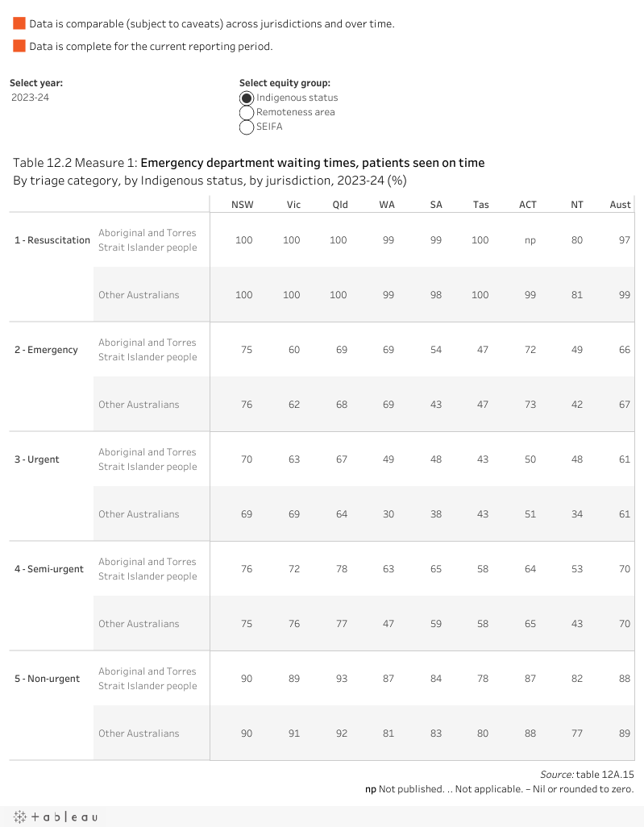644x827 pixels.
Task: Open the Select year dropdown showing 2023-24
Action: pos(30,97)
